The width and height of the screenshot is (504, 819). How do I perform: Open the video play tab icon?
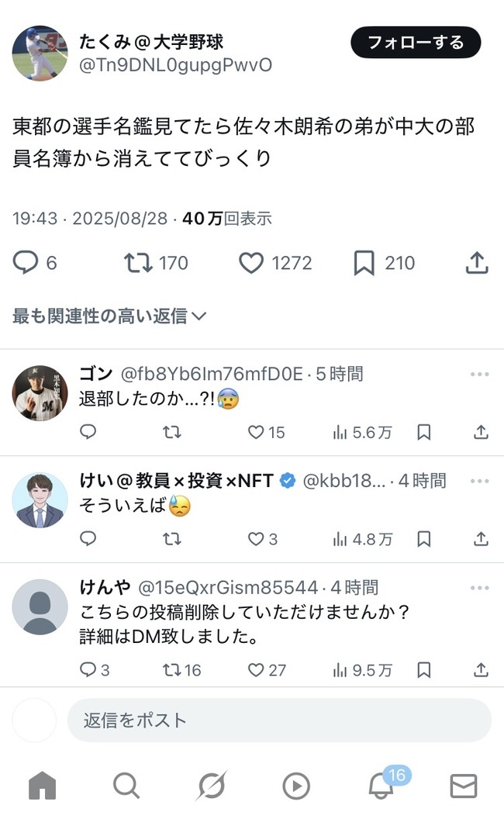point(296,786)
